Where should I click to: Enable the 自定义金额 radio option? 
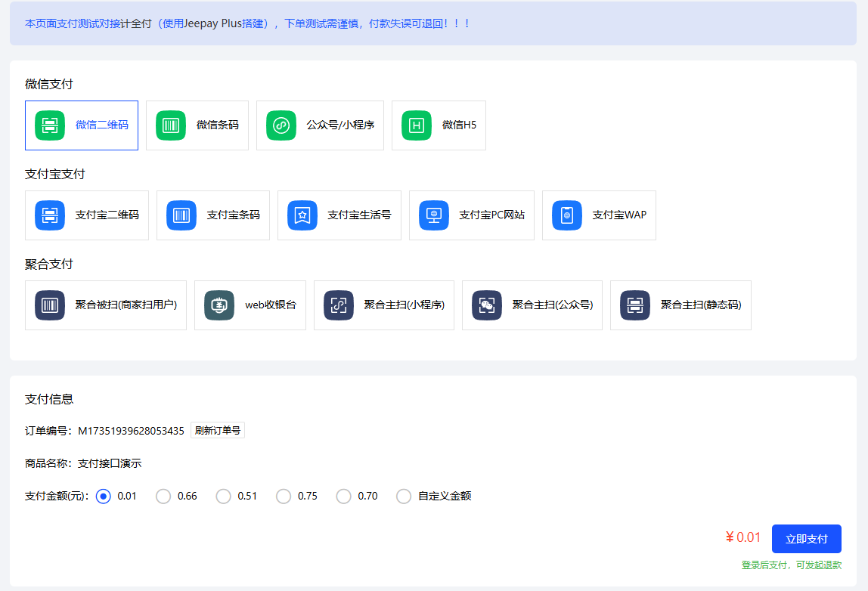(404, 497)
